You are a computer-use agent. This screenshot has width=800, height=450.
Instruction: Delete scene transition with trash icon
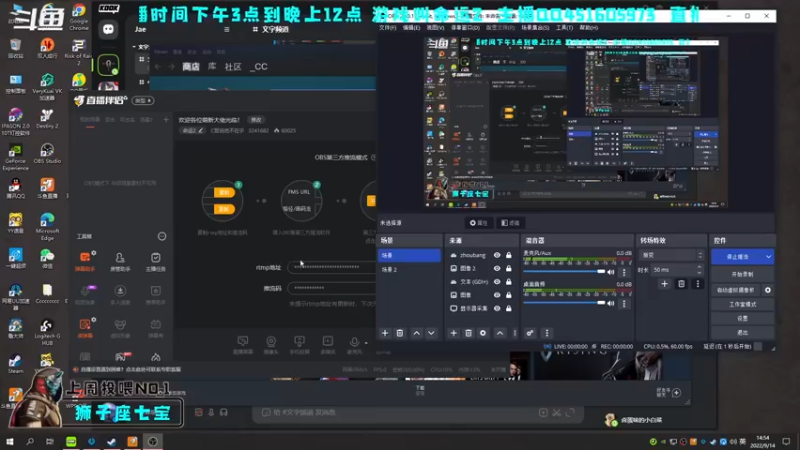681,284
